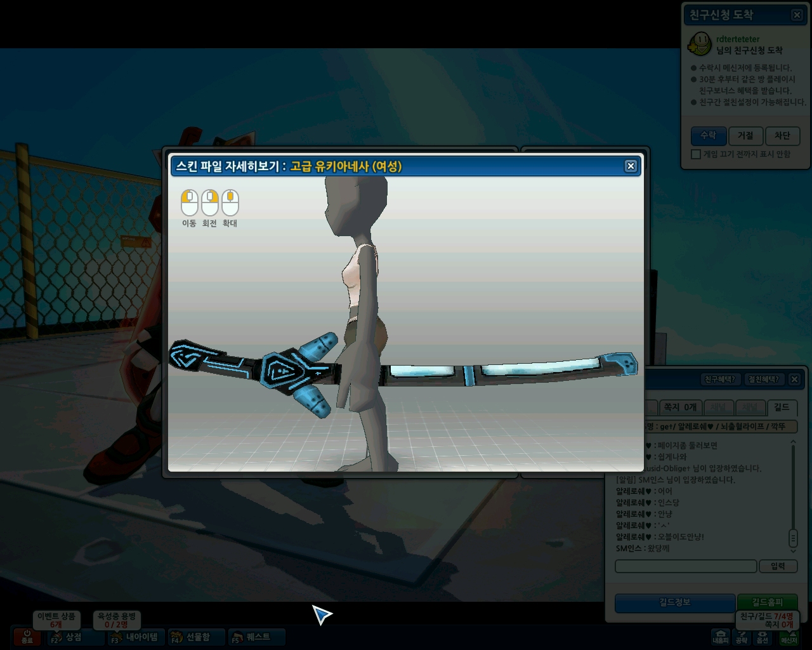Click chat scrollbar down arrow
This screenshot has width=812, height=650.
[x=793, y=552]
